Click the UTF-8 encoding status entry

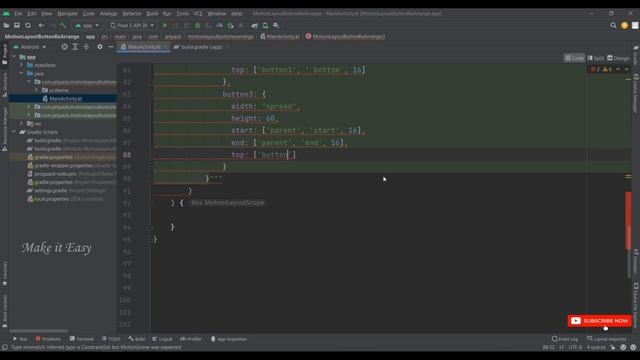(x=575, y=347)
